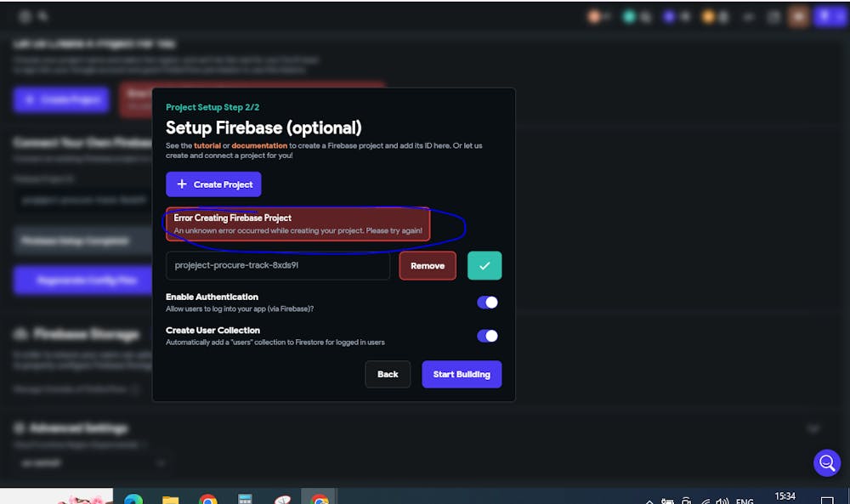Focus the Firebase project ID field

(x=278, y=265)
